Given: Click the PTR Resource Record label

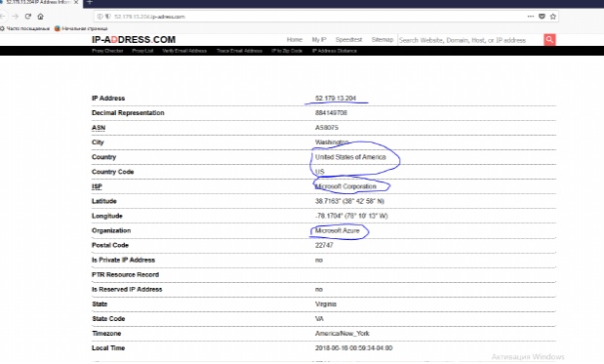Looking at the screenshot, I should coord(125,274).
